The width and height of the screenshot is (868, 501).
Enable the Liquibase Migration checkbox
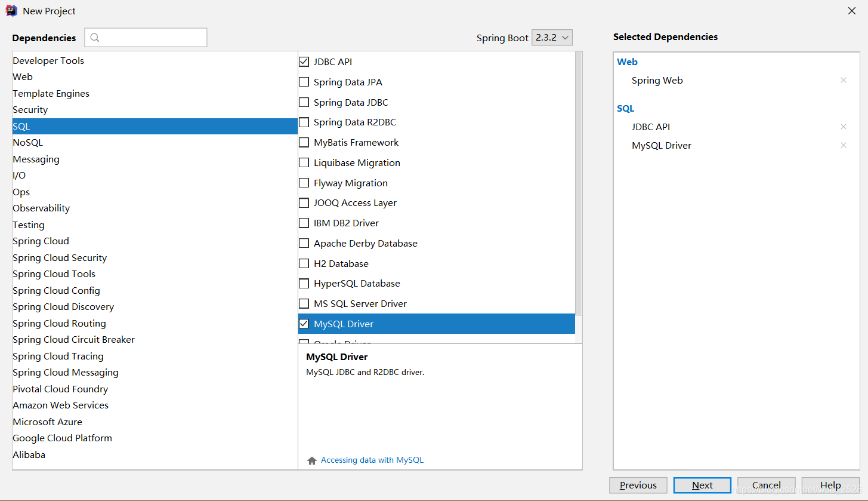[x=304, y=162]
